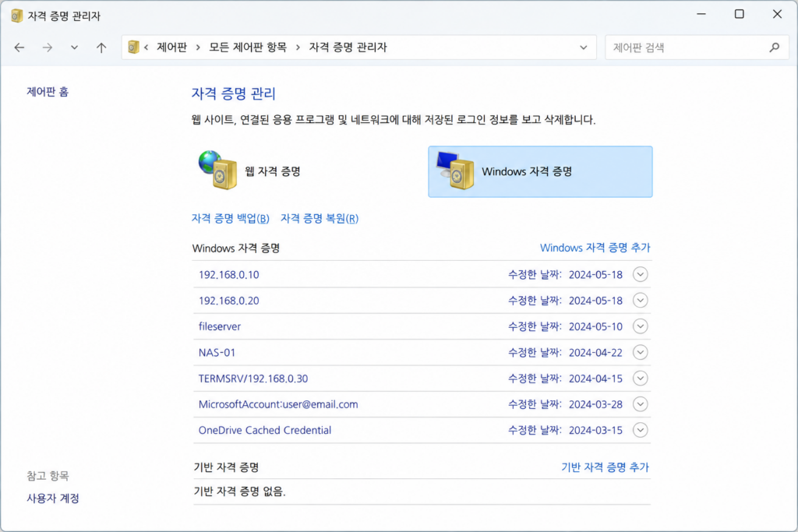
Task: Expand the TERMSRV/192.168.0.30 credential chevron
Action: click(x=641, y=379)
